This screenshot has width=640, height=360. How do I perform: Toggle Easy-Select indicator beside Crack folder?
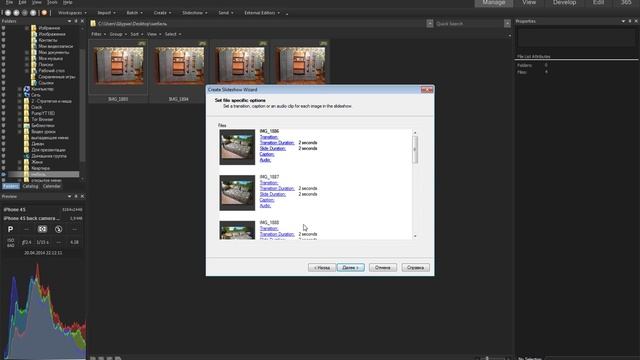(4, 107)
